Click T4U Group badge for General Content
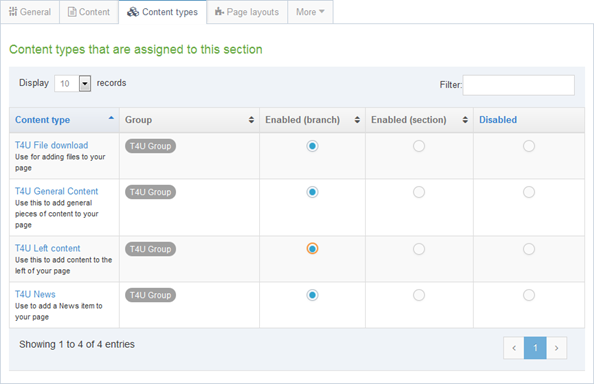594x384 pixels. tap(150, 192)
